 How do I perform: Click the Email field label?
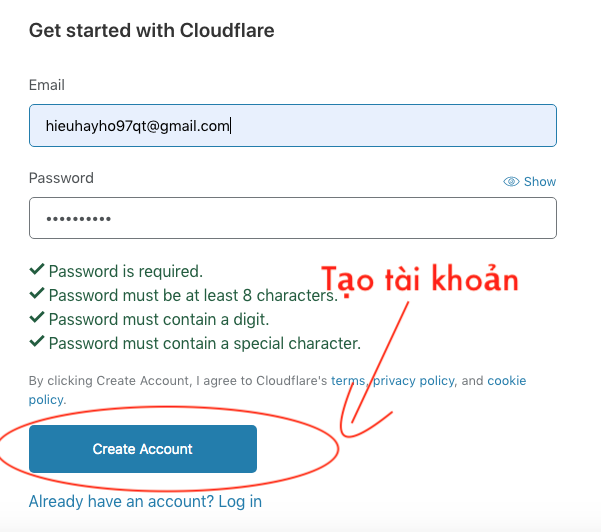point(47,85)
